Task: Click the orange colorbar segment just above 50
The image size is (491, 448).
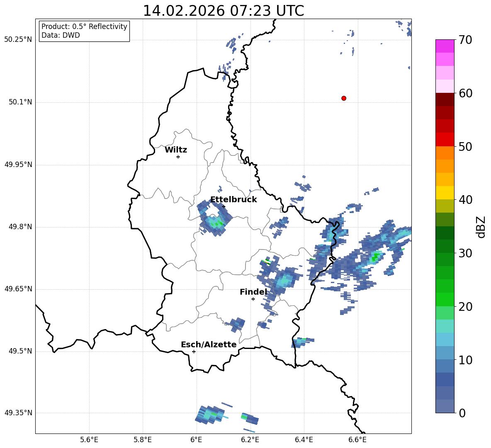Action: (445, 153)
